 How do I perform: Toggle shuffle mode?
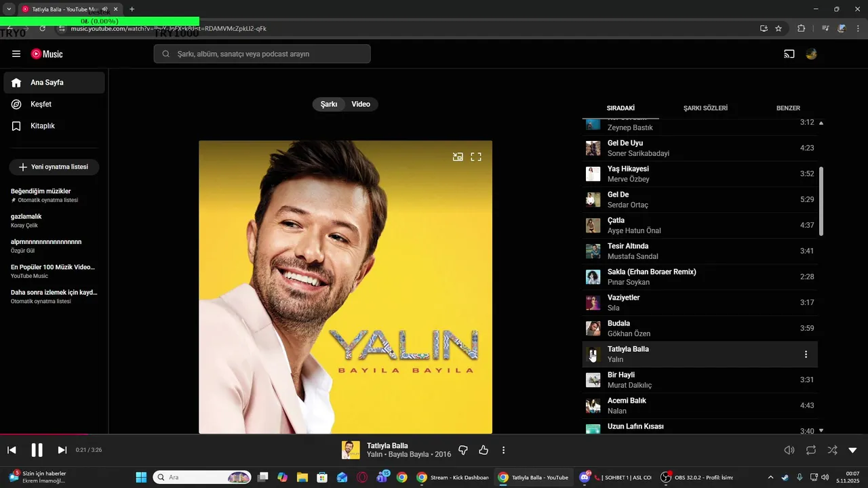(832, 450)
